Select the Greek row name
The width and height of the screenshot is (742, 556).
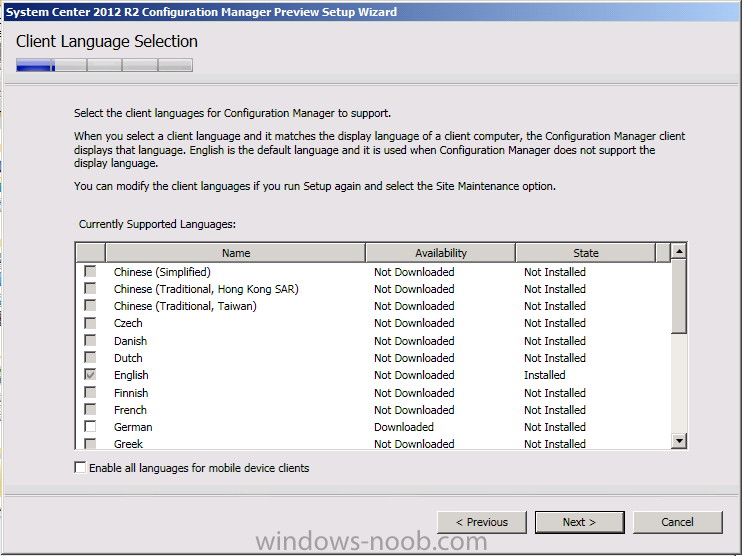(128, 444)
